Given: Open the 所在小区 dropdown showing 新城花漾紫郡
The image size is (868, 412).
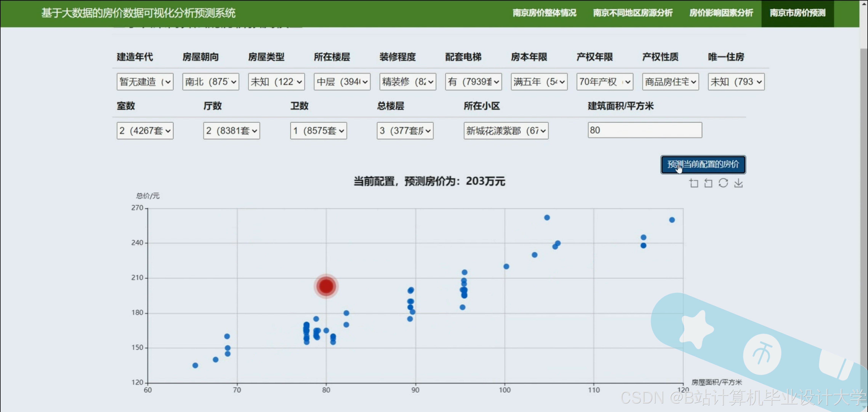Looking at the screenshot, I should coord(506,131).
